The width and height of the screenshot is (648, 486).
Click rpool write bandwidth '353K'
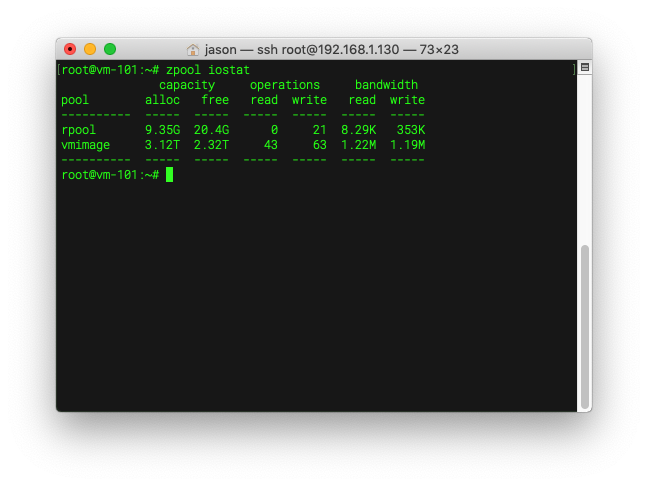(x=411, y=130)
